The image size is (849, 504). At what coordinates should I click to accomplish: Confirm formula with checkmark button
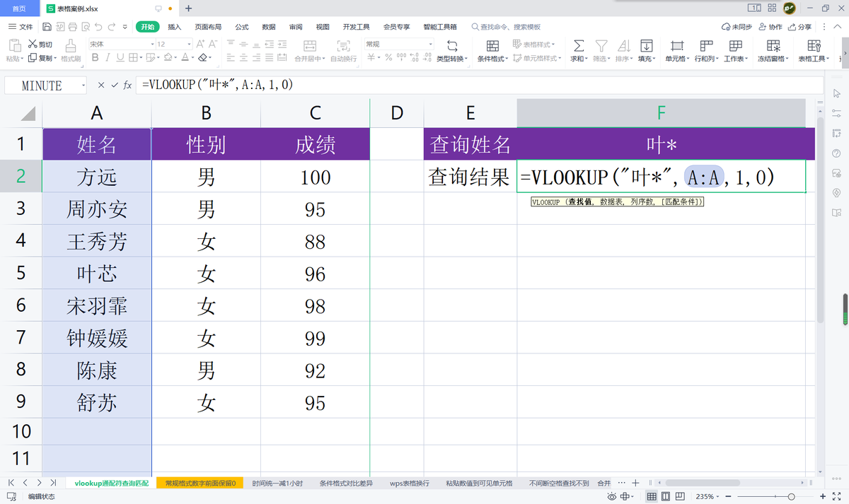click(x=114, y=85)
